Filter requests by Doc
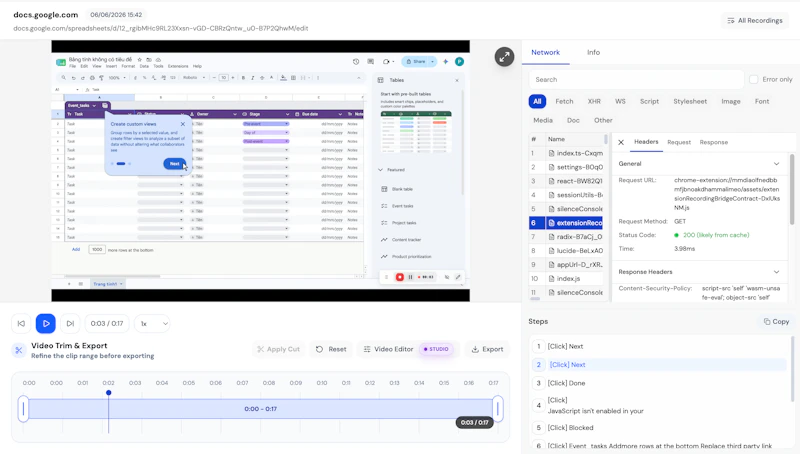This screenshot has height=454, width=800. [573, 120]
